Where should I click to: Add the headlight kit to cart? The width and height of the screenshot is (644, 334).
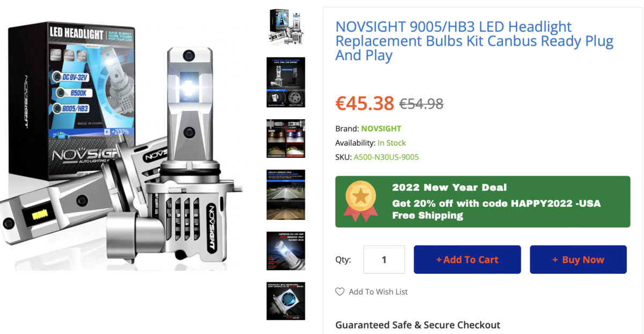tap(467, 260)
